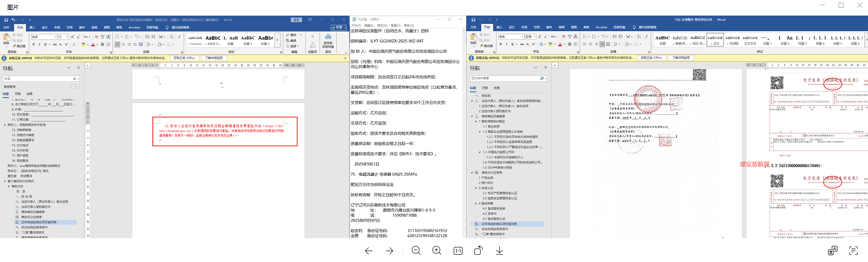Open the font size 11 dropdown in the left Word window
The height and width of the screenshot is (262, 868).
point(67,37)
